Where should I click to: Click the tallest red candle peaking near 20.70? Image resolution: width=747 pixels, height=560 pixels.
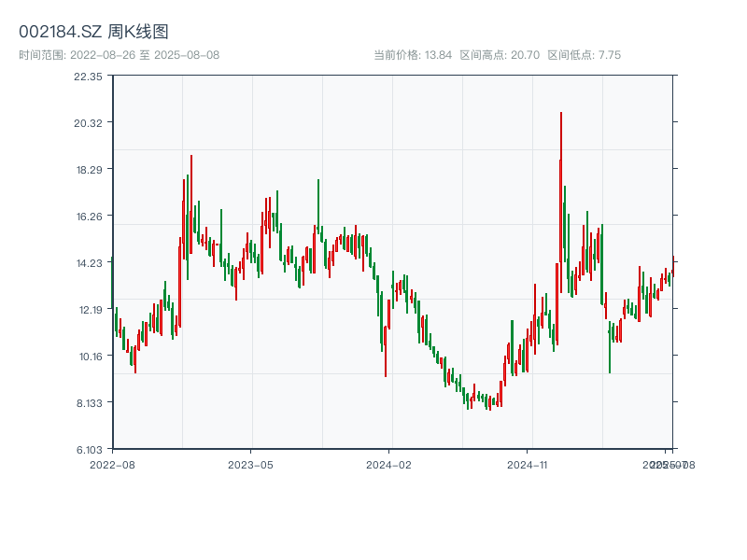[x=561, y=203]
